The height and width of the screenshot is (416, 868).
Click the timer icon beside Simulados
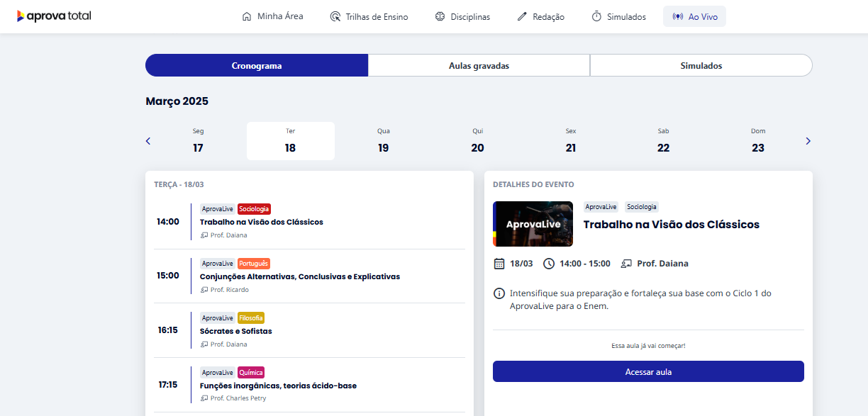596,16
